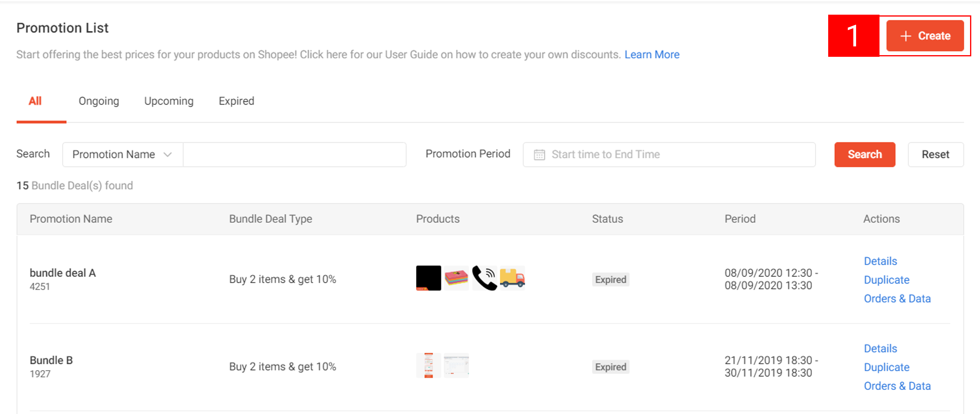This screenshot has width=980, height=414.
Task: Click the phone product icon for bundle deal A
Action: [x=484, y=278]
